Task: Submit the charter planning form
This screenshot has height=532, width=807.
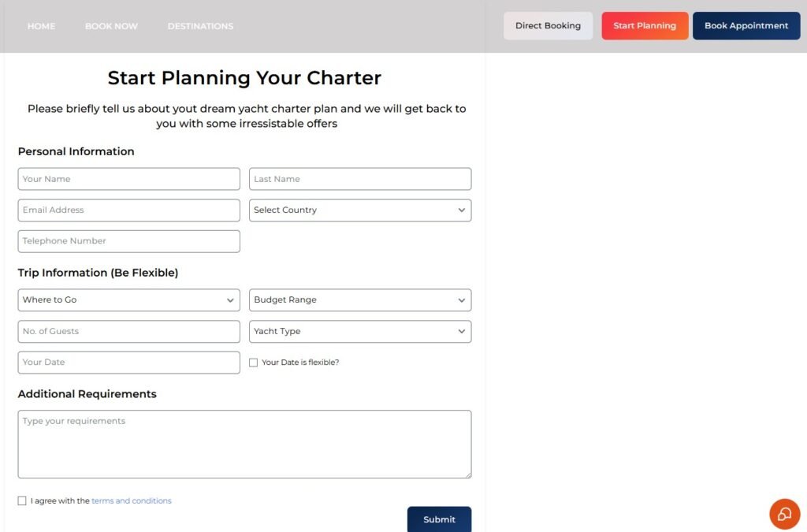Action: click(439, 519)
